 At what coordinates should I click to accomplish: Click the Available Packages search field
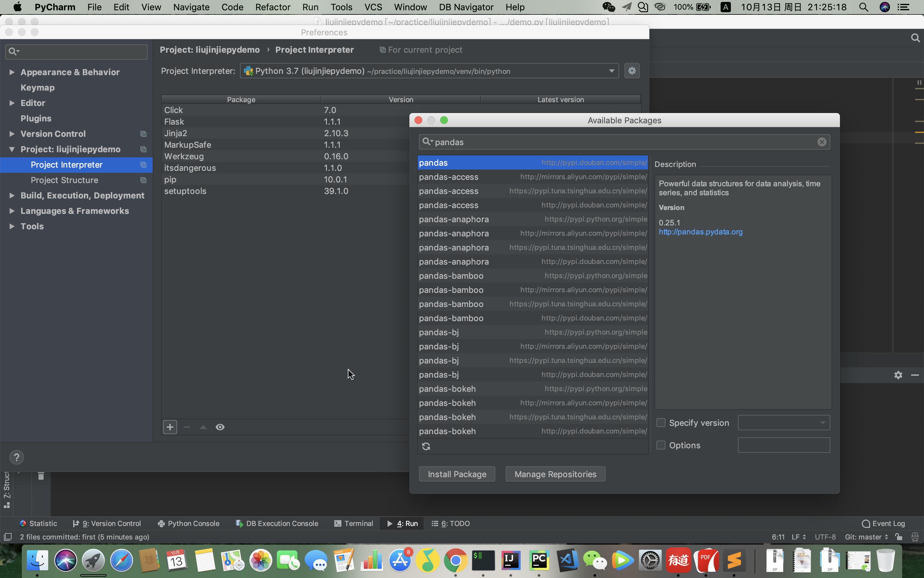click(624, 142)
